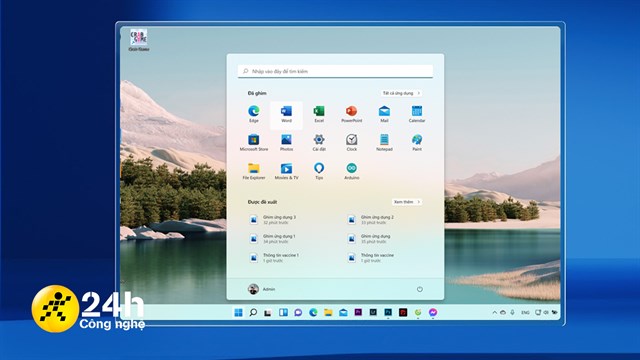Click the Windows Start button on taskbar
Viewport: 640px width, 360px height.
[x=238, y=313]
